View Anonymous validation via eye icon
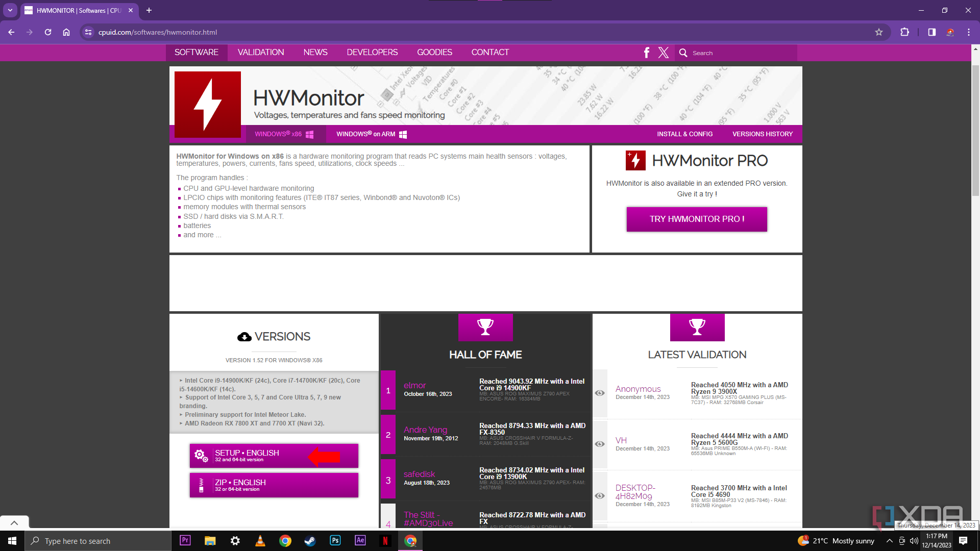 [600, 393]
